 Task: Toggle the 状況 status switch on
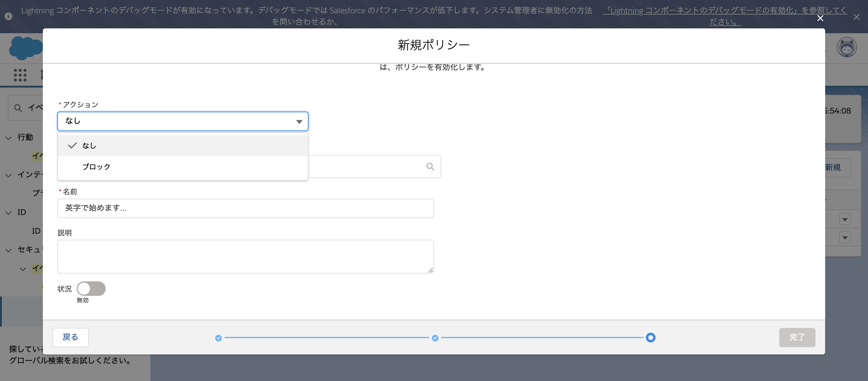[x=91, y=289]
